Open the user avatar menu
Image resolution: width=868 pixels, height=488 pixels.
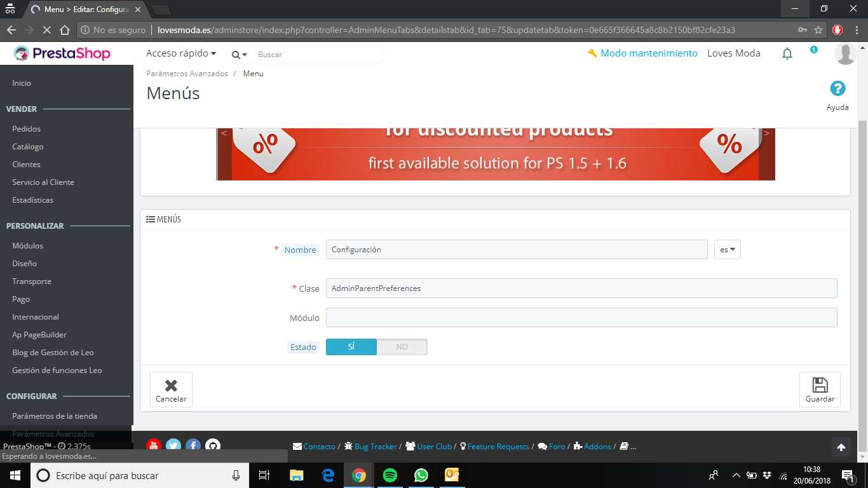[845, 54]
